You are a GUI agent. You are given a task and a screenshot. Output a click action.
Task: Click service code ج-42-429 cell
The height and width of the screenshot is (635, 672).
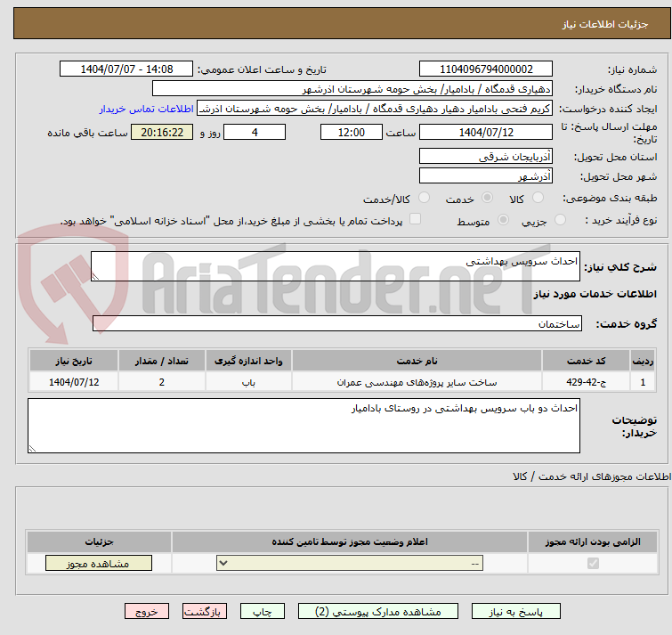click(x=586, y=381)
